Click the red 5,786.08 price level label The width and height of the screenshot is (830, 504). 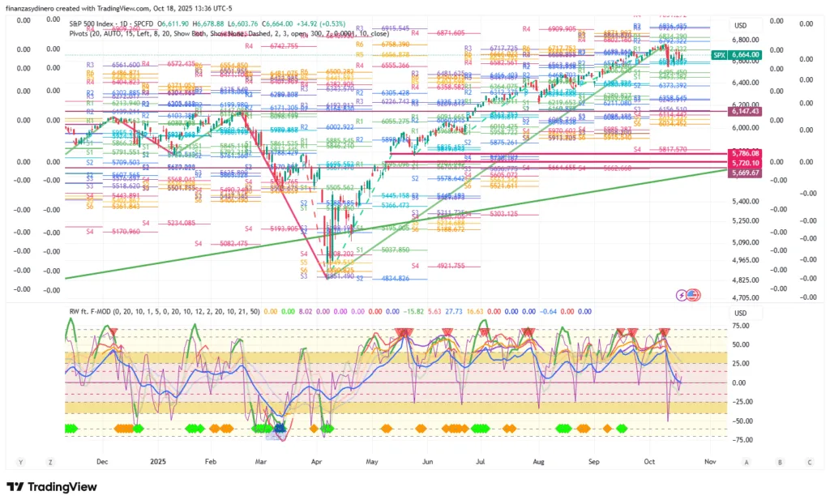pos(743,153)
